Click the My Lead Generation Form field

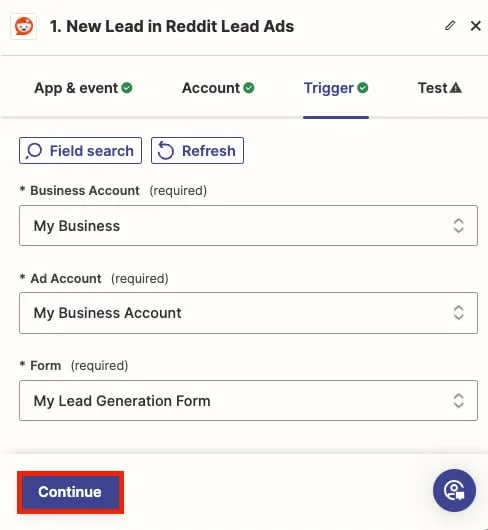point(248,401)
